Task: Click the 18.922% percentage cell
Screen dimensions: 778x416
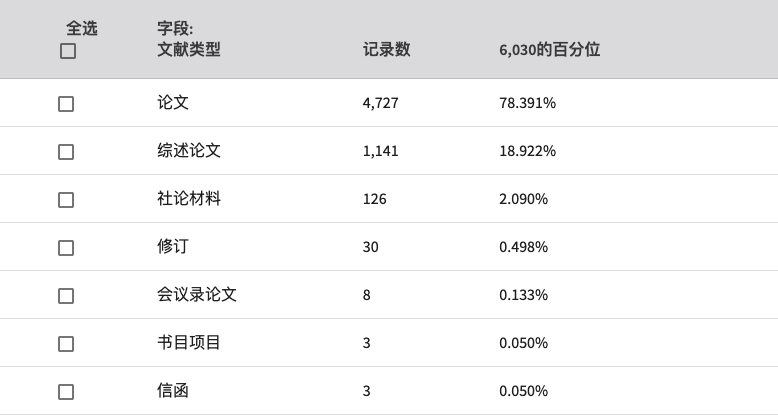Action: pyautogui.click(x=527, y=151)
